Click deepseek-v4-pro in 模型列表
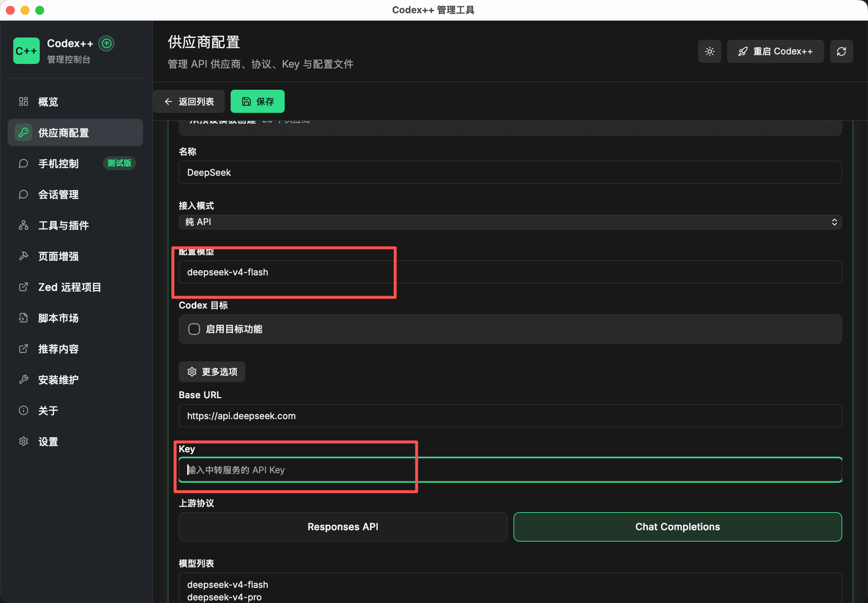This screenshot has height=603, width=868. (224, 597)
